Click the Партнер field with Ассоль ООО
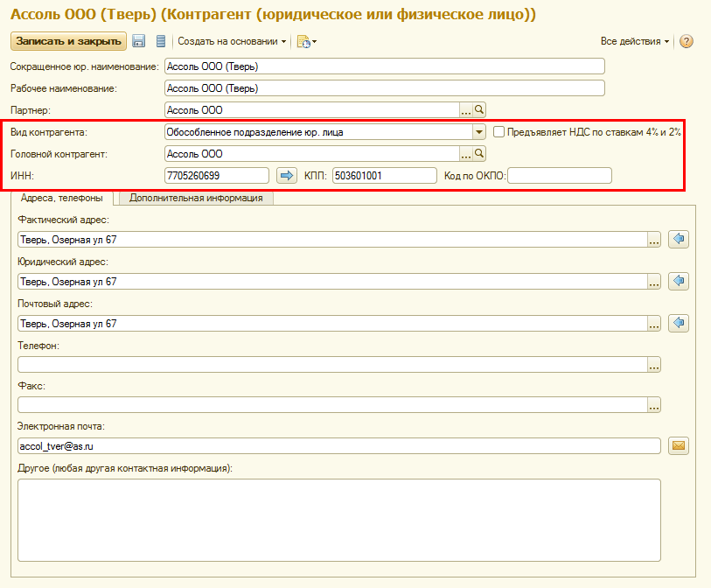Viewport: 711px width, 588px height. pos(312,109)
